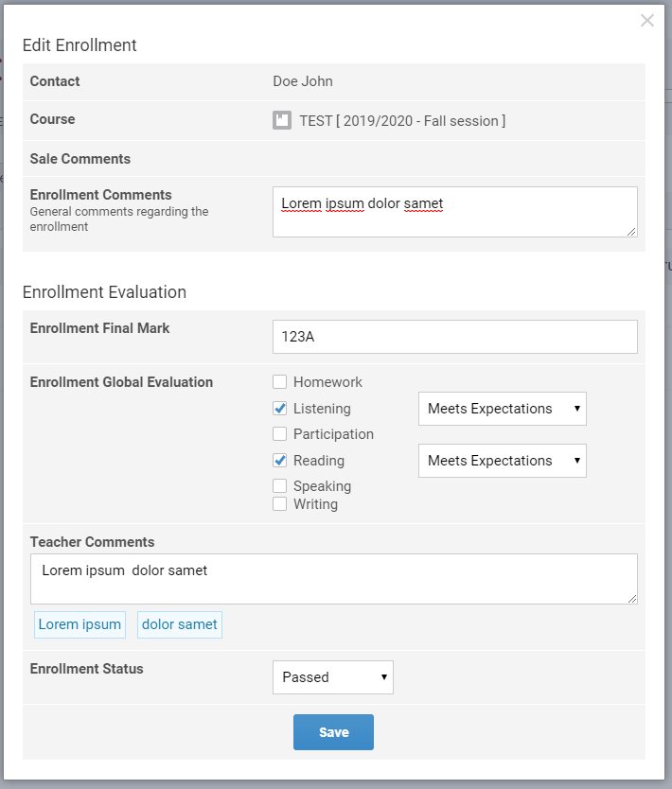Open the Reading rating dropdown
The height and width of the screenshot is (789, 672).
pyautogui.click(x=502, y=461)
